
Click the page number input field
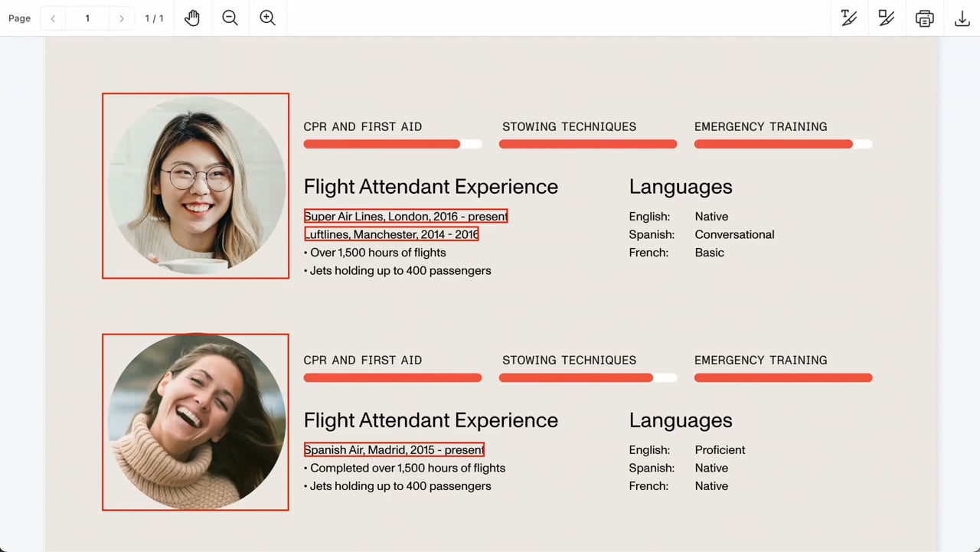point(87,18)
